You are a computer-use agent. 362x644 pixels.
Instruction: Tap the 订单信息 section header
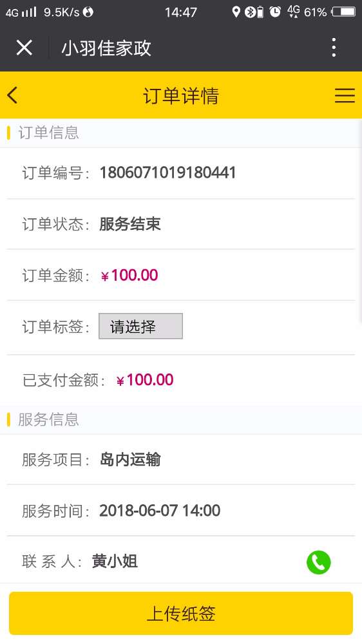[x=48, y=133]
